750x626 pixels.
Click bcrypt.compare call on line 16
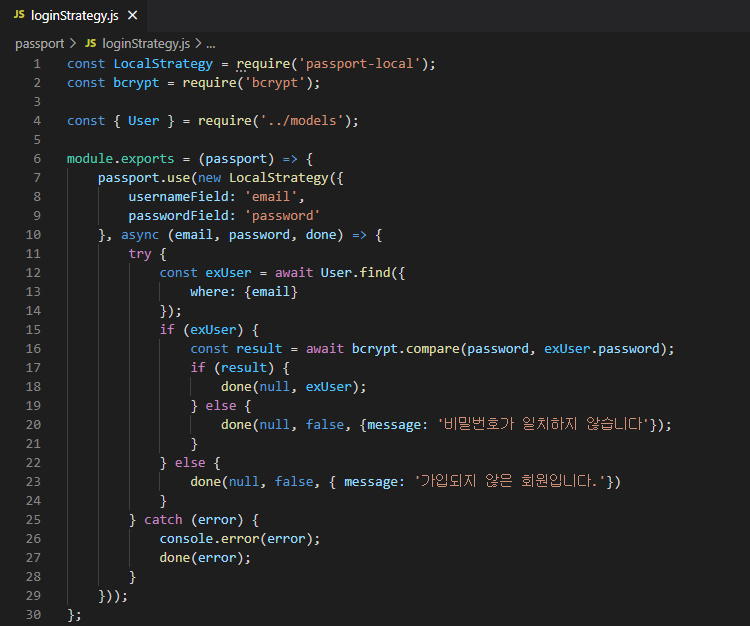coord(405,349)
